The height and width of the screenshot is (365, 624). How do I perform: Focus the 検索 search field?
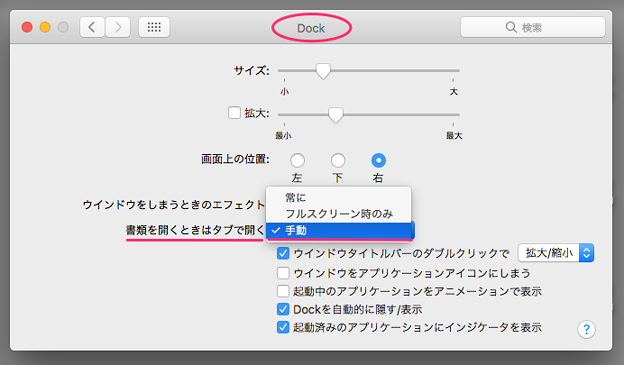[532, 27]
